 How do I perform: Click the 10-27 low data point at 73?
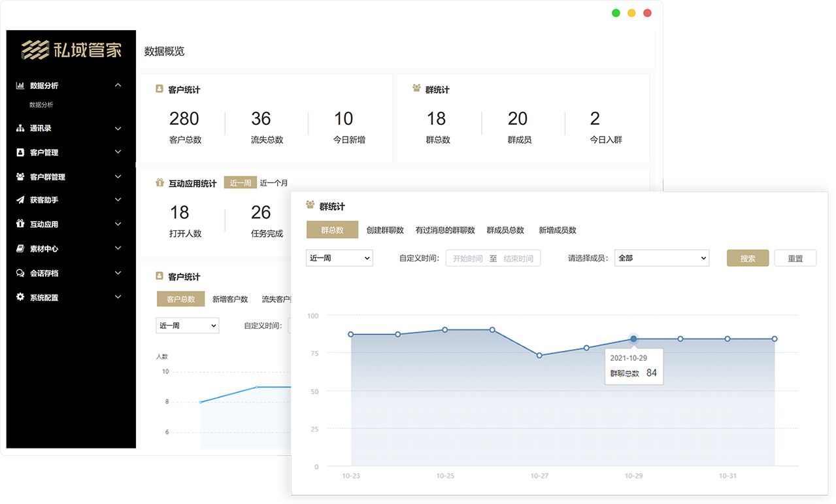539,356
